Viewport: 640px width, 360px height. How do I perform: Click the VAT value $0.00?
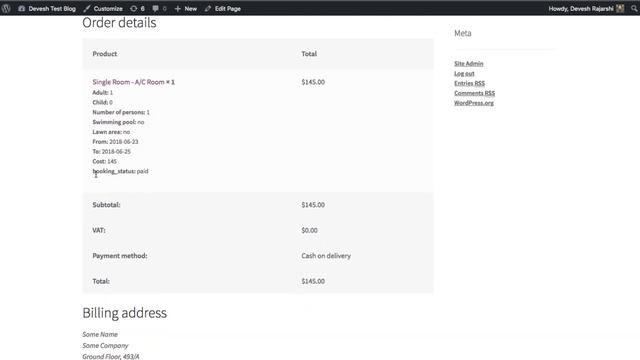[x=309, y=230]
